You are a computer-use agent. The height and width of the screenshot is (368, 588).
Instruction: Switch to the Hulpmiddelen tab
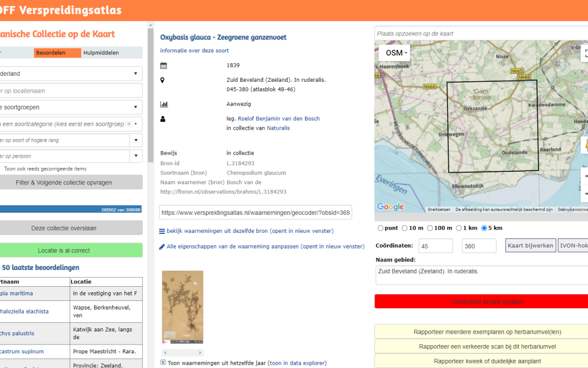(101, 53)
